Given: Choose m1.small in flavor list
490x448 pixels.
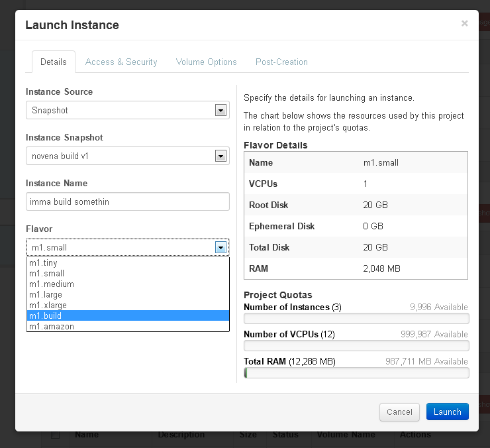Looking at the screenshot, I should 128,274.
